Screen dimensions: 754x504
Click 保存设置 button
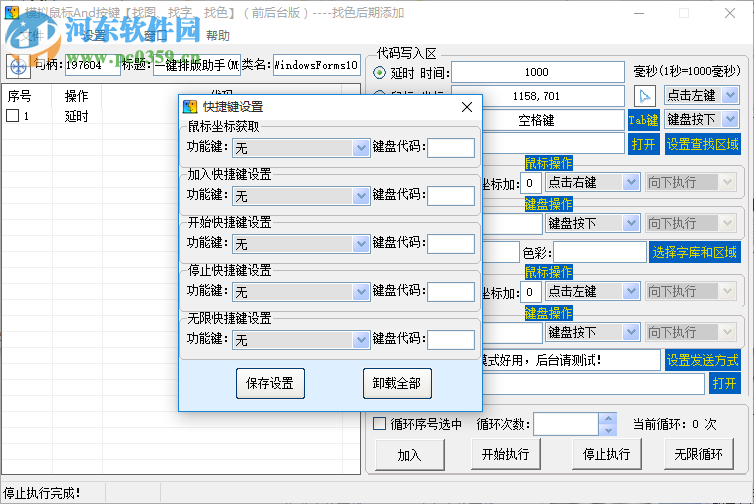tap(270, 383)
